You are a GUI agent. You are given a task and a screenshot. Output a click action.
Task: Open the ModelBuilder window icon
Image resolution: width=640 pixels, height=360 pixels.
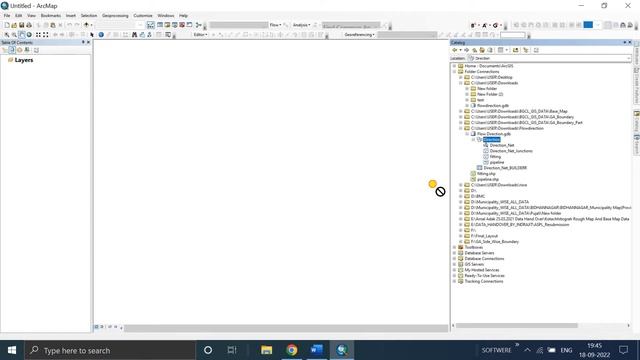pos(199,25)
